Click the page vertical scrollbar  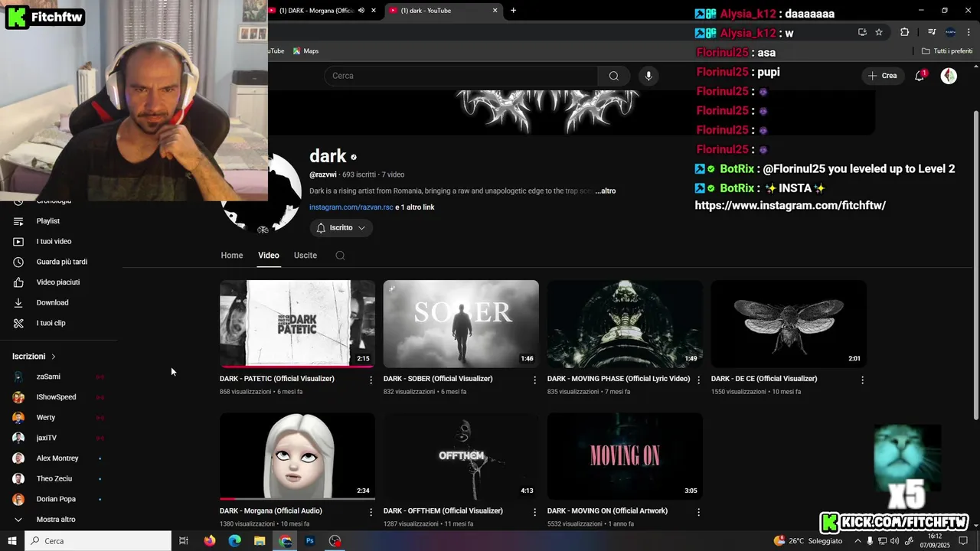(975, 264)
